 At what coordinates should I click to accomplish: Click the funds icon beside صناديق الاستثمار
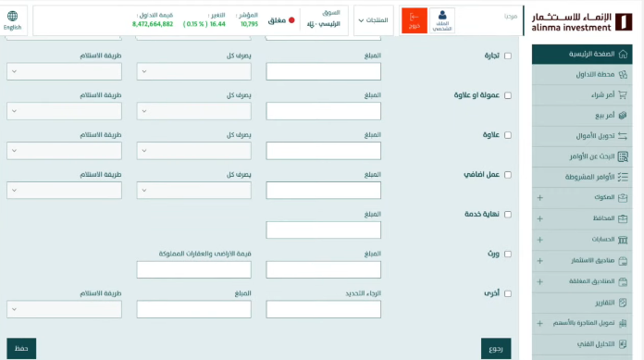pyautogui.click(x=623, y=261)
